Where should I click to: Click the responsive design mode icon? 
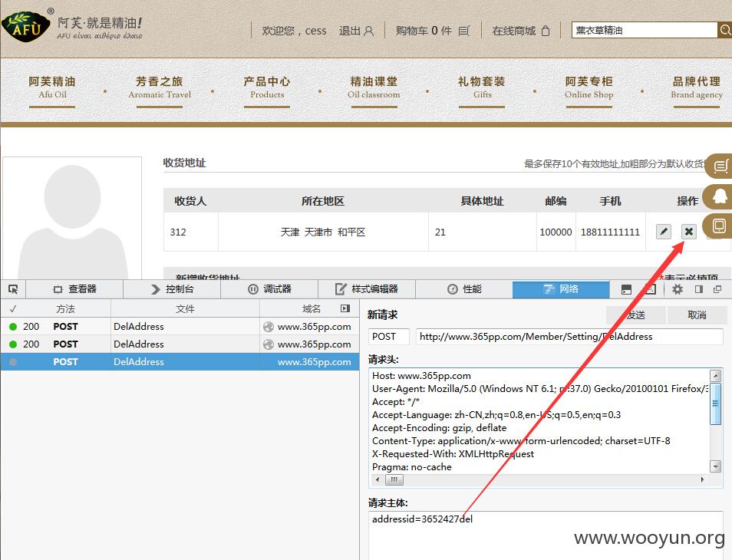pos(651,289)
